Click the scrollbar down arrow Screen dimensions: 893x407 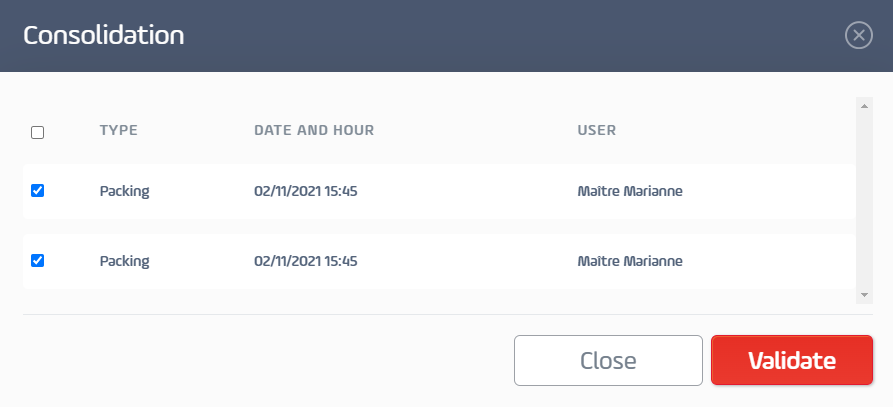[864, 295]
